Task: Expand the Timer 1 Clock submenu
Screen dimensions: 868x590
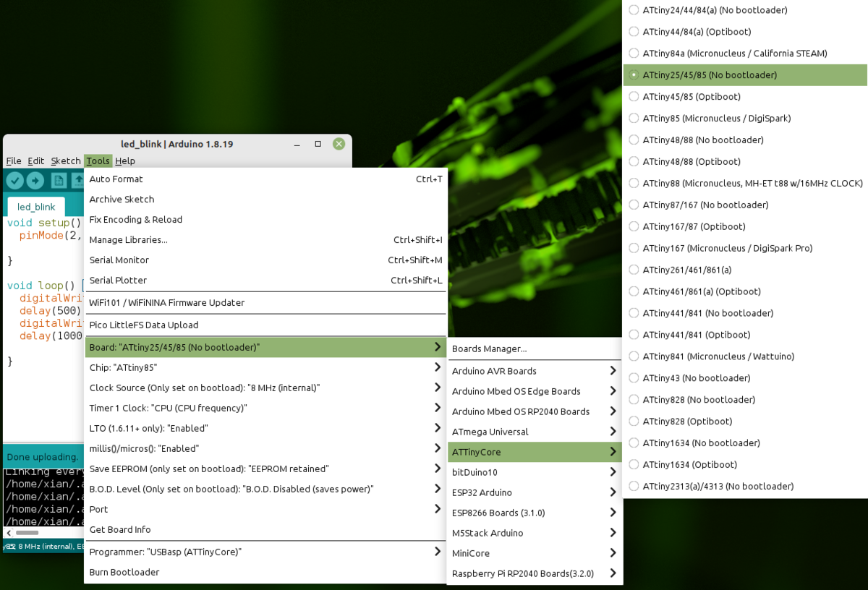Action: [x=265, y=408]
